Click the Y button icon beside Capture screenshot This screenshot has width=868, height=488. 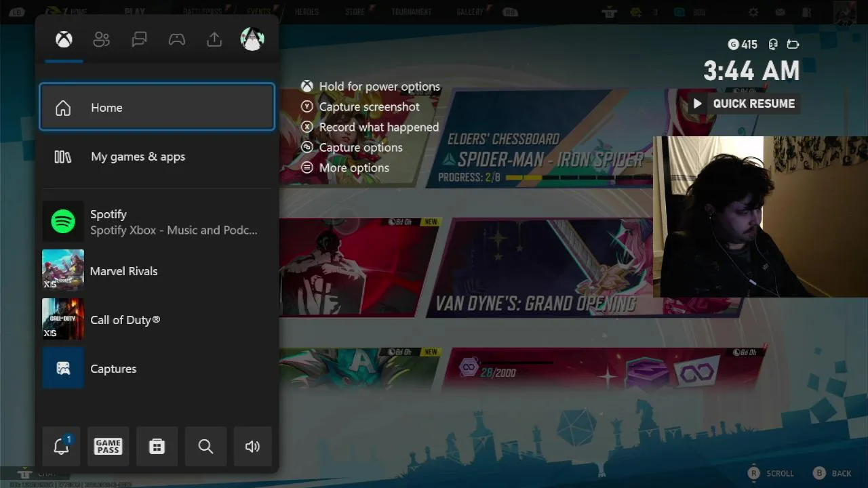(307, 107)
